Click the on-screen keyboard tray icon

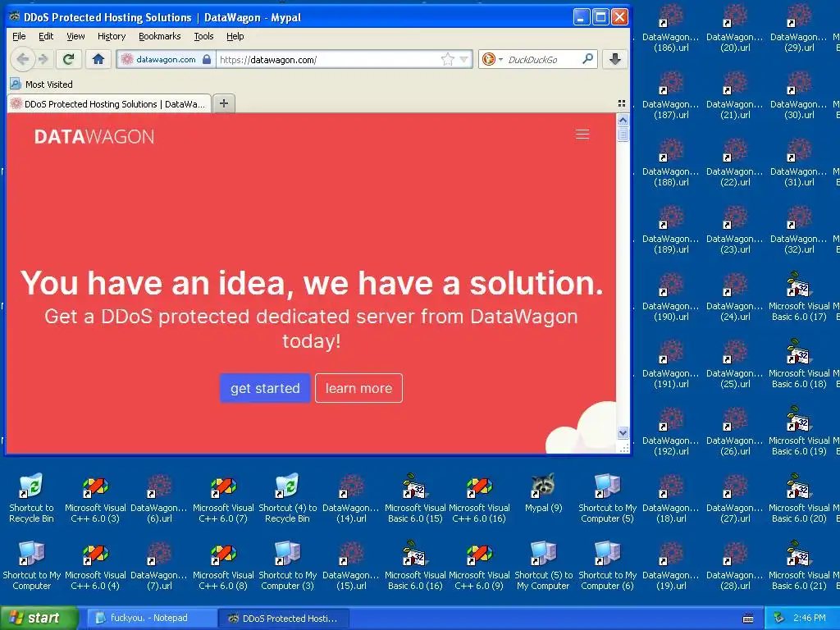pyautogui.click(x=748, y=619)
